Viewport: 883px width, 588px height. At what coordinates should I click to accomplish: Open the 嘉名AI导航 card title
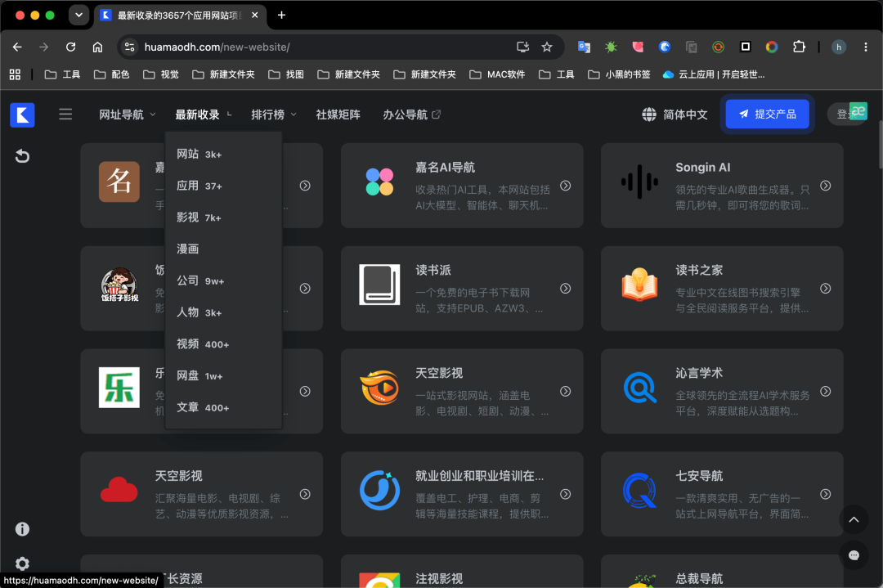(x=445, y=168)
